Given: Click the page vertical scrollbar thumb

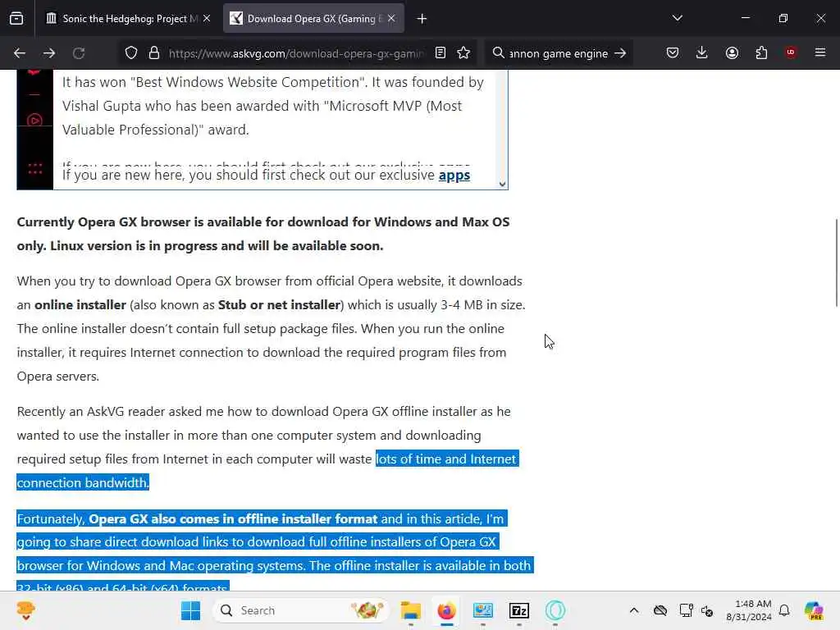Looking at the screenshot, I should (836, 262).
